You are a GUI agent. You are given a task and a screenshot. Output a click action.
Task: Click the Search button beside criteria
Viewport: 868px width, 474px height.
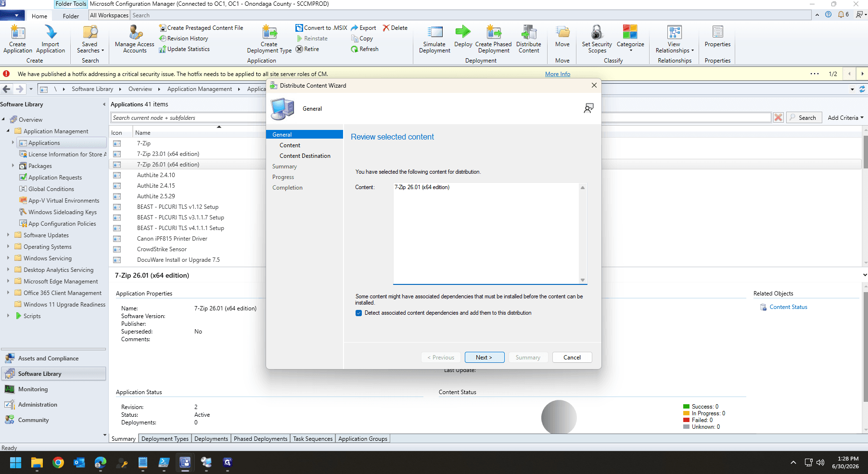coord(803,117)
